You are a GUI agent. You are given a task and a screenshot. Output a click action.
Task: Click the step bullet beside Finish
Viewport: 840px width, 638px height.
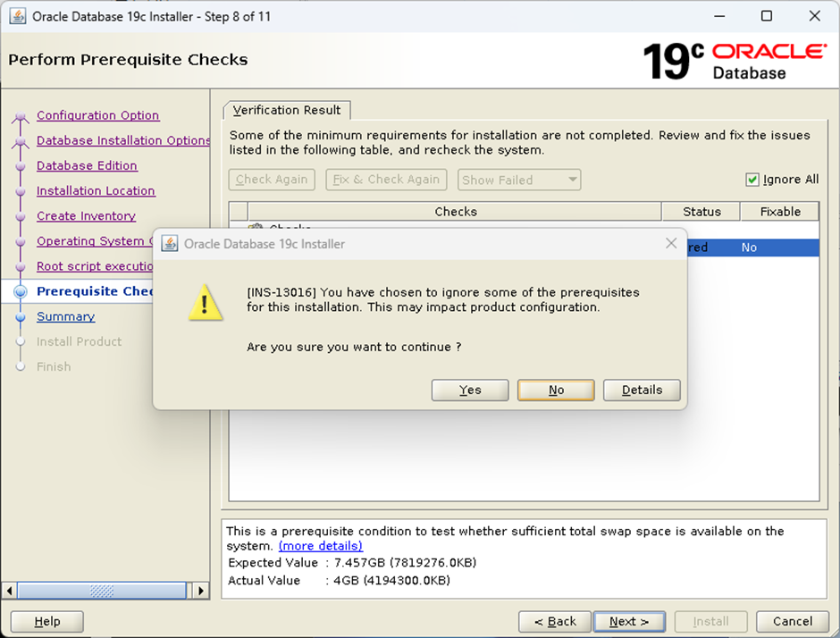tap(21, 367)
